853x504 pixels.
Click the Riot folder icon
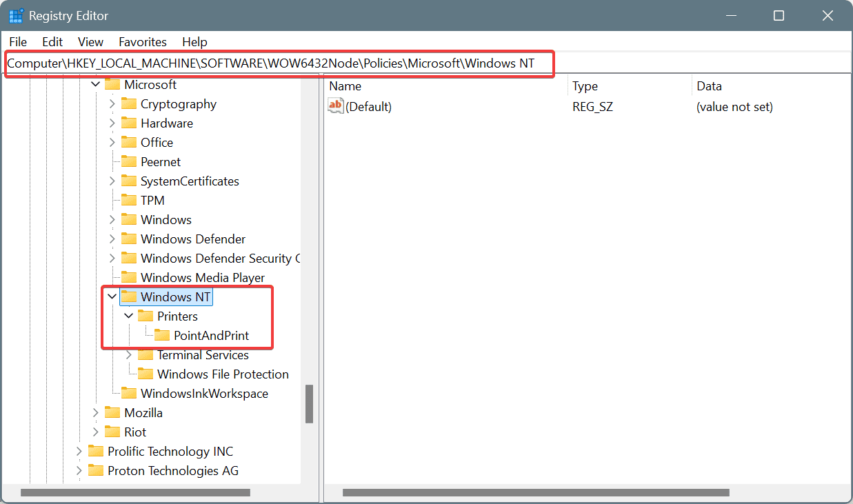(x=112, y=432)
